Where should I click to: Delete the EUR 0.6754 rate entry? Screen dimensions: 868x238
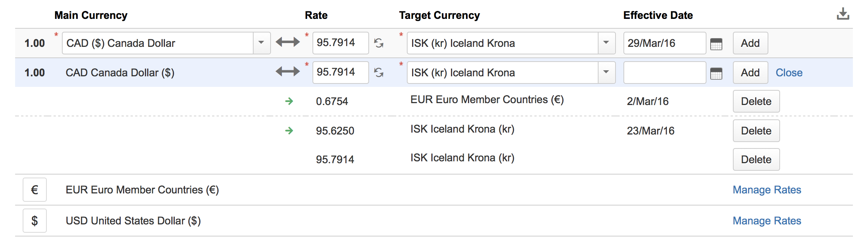pos(756,101)
